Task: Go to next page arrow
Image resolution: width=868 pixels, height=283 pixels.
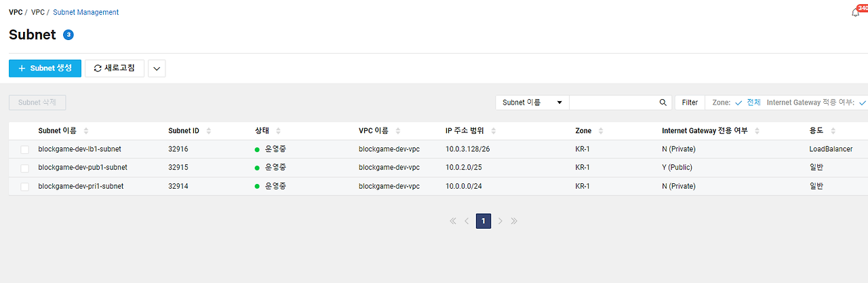Action: point(500,221)
